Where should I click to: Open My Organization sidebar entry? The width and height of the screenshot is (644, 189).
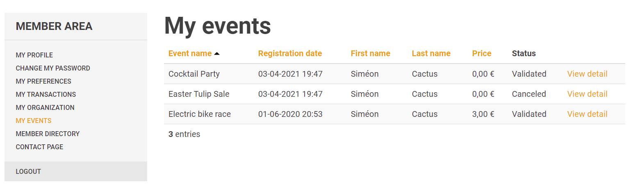point(45,107)
